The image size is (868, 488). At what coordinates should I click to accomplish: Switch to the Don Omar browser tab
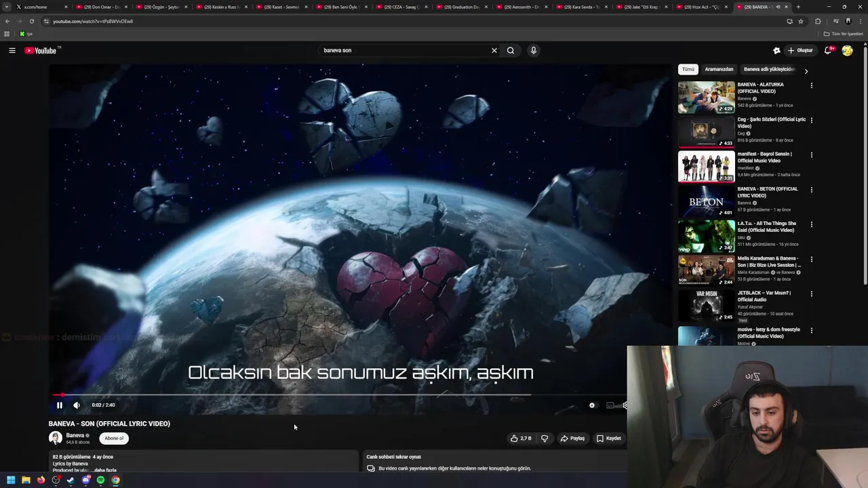coord(100,7)
